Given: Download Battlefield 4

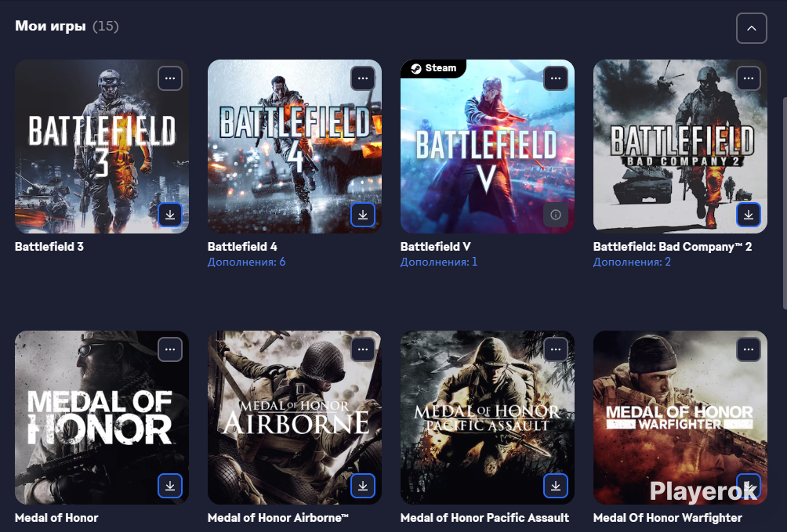Looking at the screenshot, I should click(363, 215).
